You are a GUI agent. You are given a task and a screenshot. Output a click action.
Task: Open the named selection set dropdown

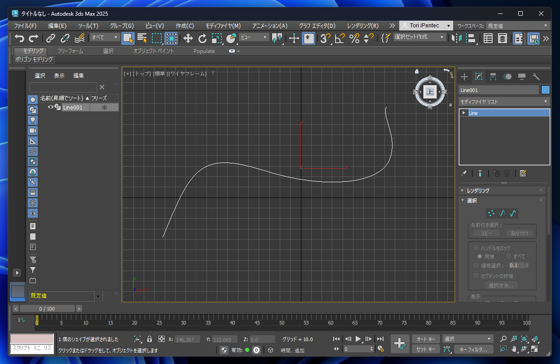pos(419,37)
